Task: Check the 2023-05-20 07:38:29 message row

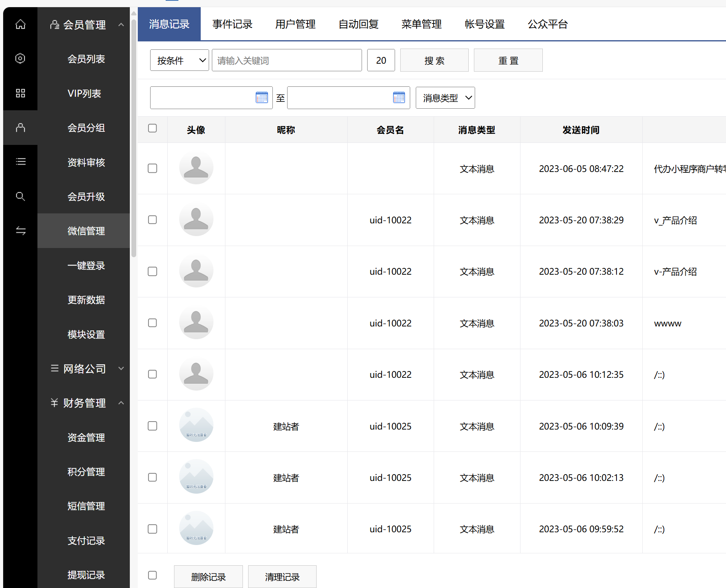Action: [152, 220]
